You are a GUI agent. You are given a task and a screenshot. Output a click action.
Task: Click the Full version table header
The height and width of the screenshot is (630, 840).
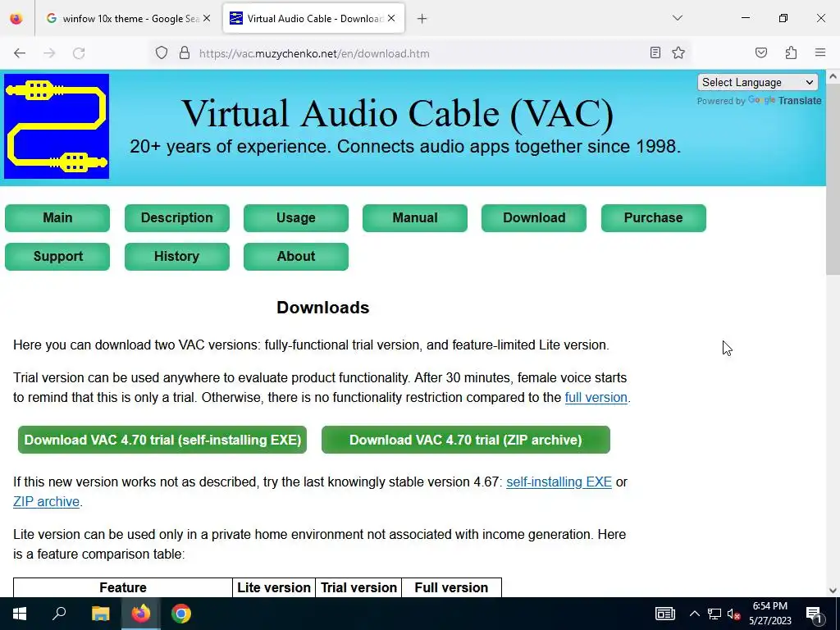[x=451, y=587]
